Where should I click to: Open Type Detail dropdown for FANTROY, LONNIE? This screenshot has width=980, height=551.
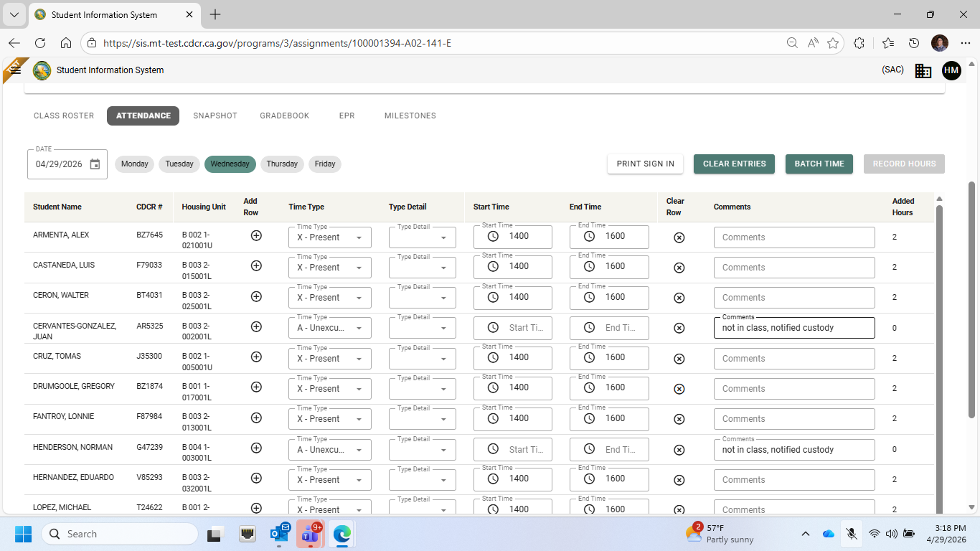click(x=423, y=419)
